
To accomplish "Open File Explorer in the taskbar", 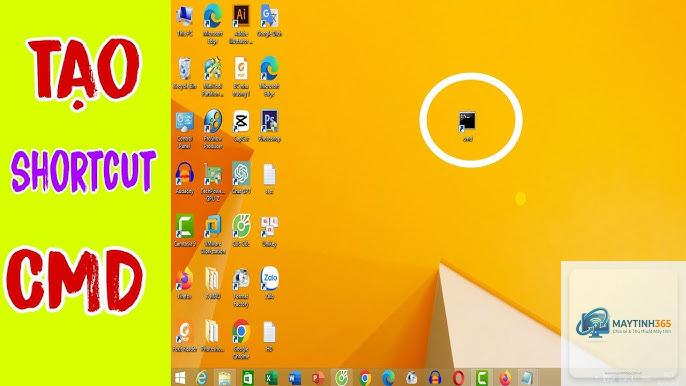I will click(224, 378).
